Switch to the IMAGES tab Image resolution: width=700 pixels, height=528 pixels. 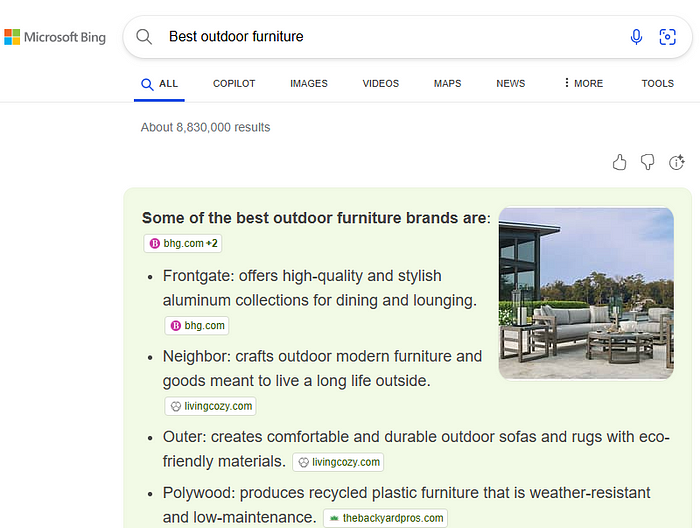[308, 83]
